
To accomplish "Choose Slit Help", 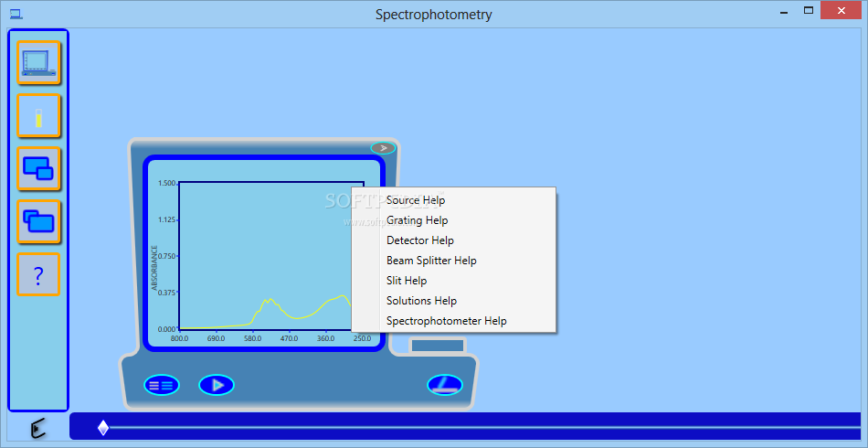I will click(407, 281).
